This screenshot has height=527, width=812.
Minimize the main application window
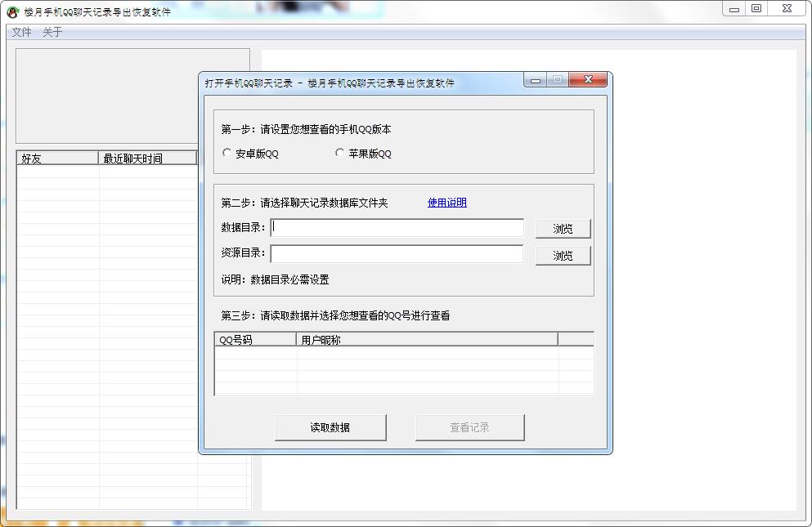tap(733, 9)
